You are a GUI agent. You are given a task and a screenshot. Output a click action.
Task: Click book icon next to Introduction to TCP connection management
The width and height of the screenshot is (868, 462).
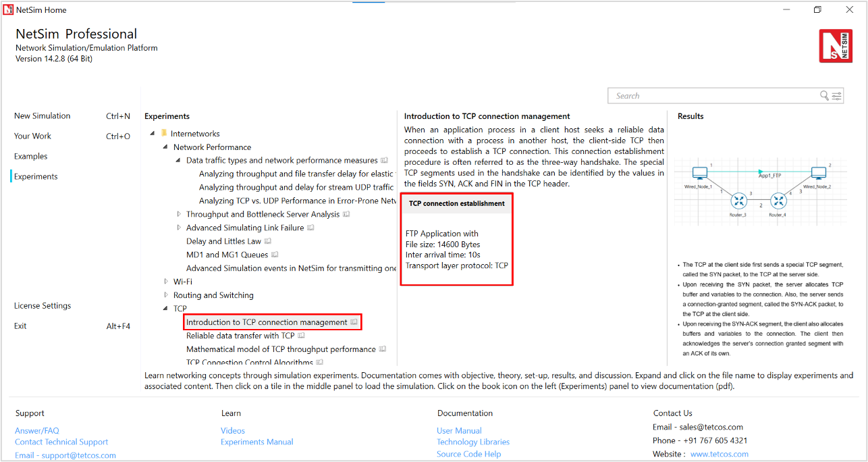[x=354, y=322]
